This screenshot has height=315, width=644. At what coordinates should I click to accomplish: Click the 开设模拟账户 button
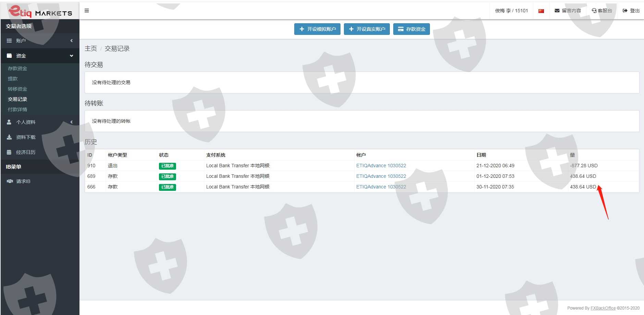click(x=317, y=29)
